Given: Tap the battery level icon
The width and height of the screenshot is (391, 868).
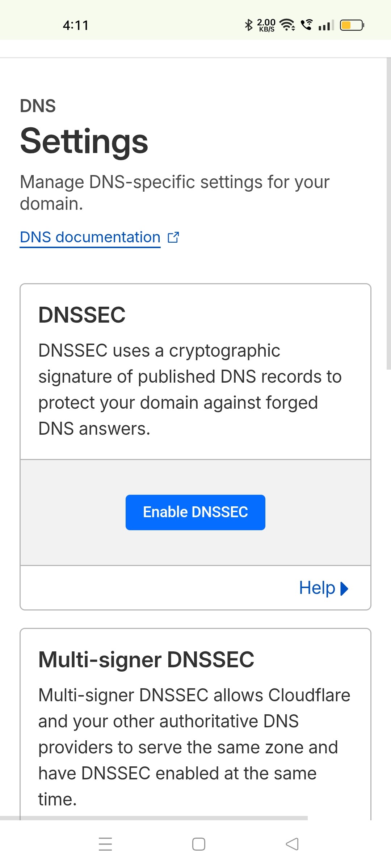Looking at the screenshot, I should click(x=352, y=25).
